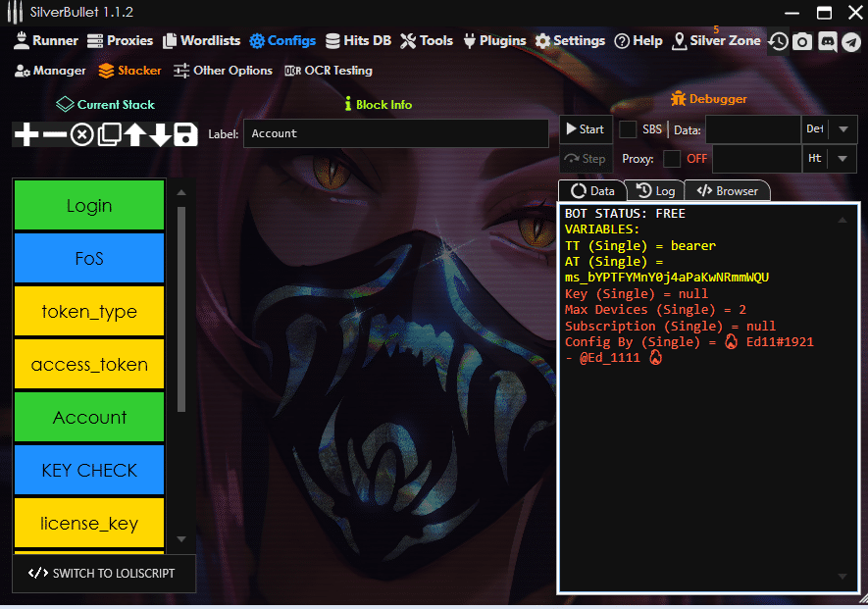Image resolution: width=868 pixels, height=609 pixels.
Task: Open the Proxies section
Action: click(x=120, y=40)
